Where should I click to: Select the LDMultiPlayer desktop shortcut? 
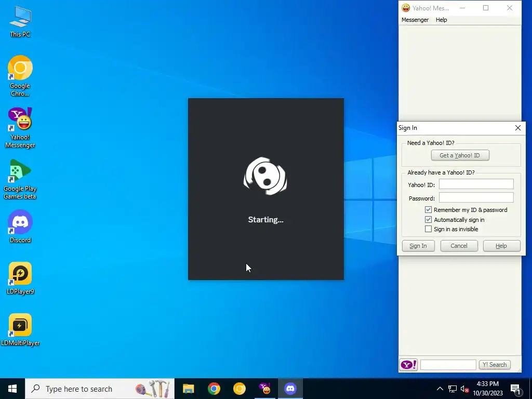(x=20, y=330)
